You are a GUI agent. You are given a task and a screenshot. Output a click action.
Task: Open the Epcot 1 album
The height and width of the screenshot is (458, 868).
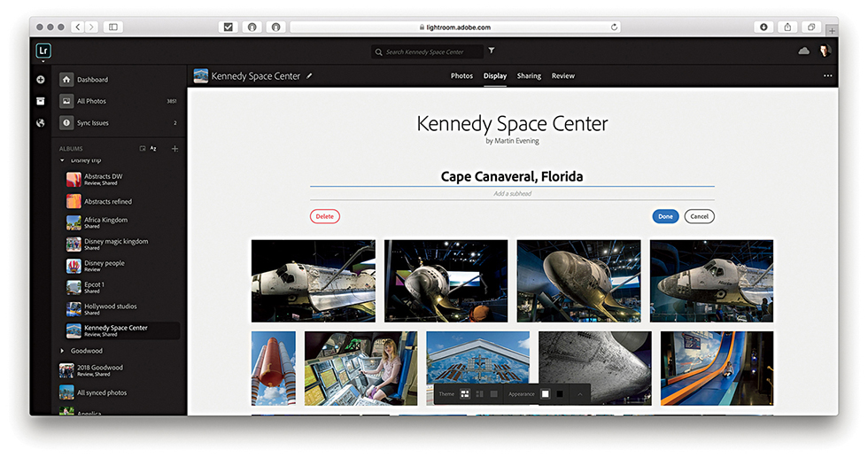122,287
